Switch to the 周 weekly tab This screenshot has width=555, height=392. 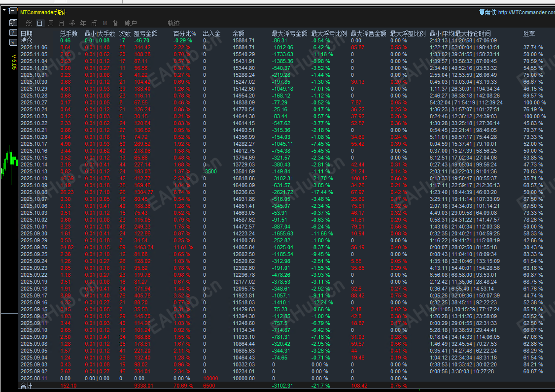51,23
